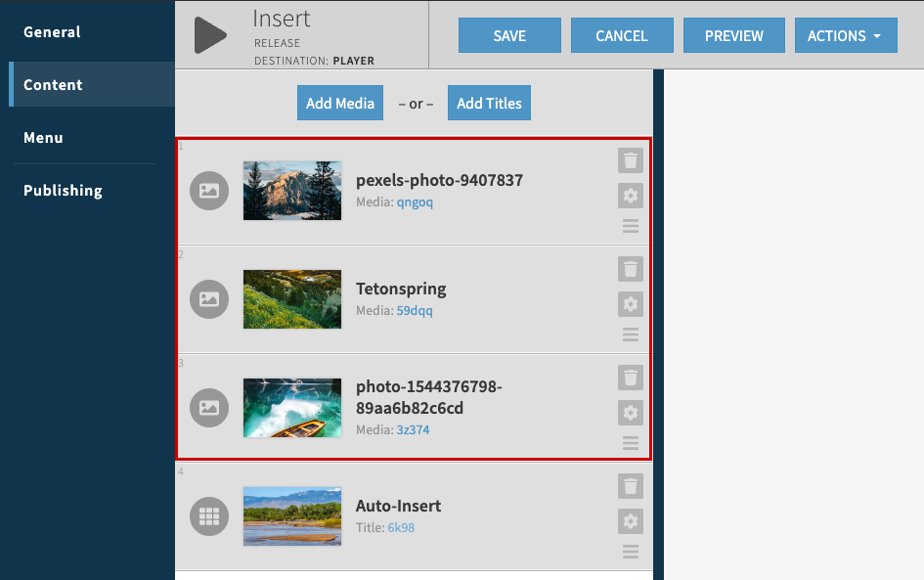Click the media image icon for Tetonspring
Image resolution: width=924 pixels, height=580 pixels.
click(209, 299)
